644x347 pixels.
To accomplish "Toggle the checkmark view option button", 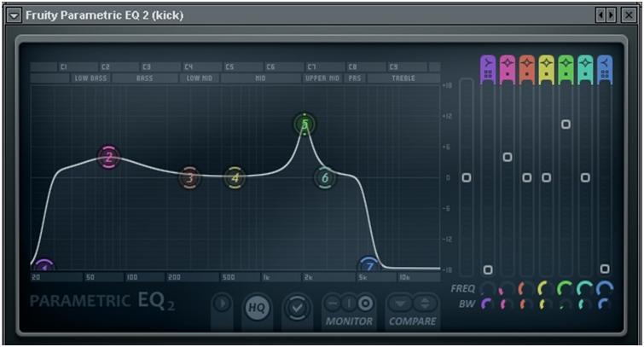I will click(x=297, y=307).
